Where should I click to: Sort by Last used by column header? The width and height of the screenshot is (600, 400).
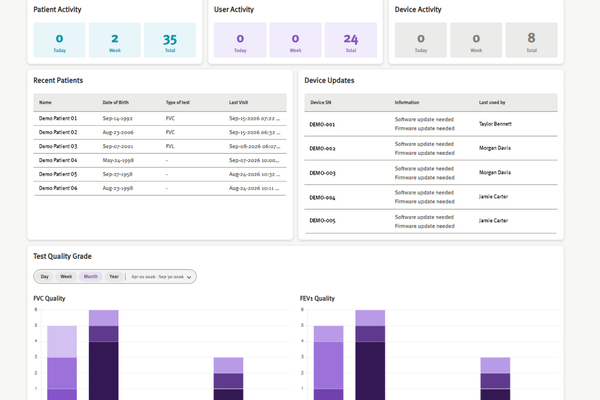492,103
